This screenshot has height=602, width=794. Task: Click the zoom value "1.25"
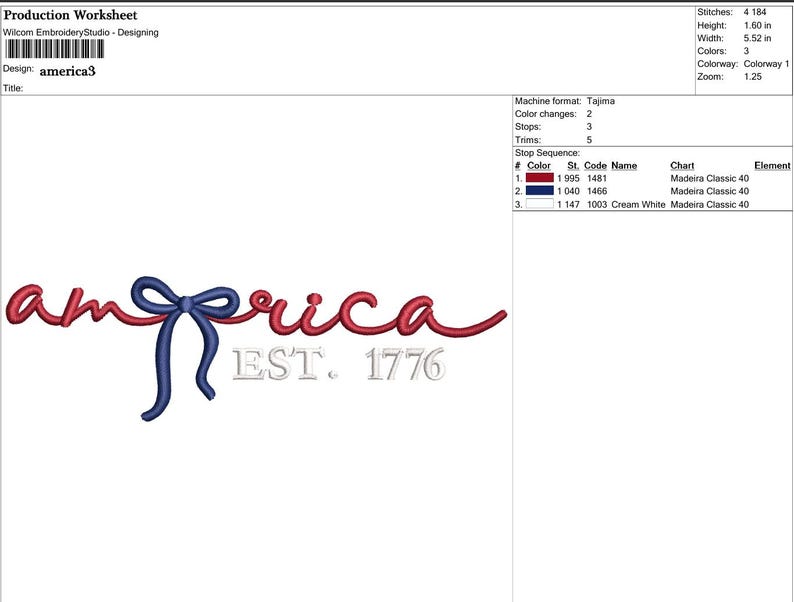(x=752, y=76)
